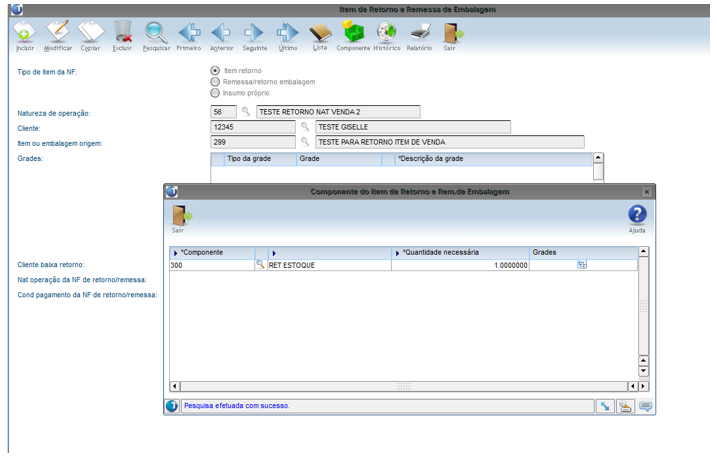
Task: Go to Último record
Action: click(x=288, y=32)
